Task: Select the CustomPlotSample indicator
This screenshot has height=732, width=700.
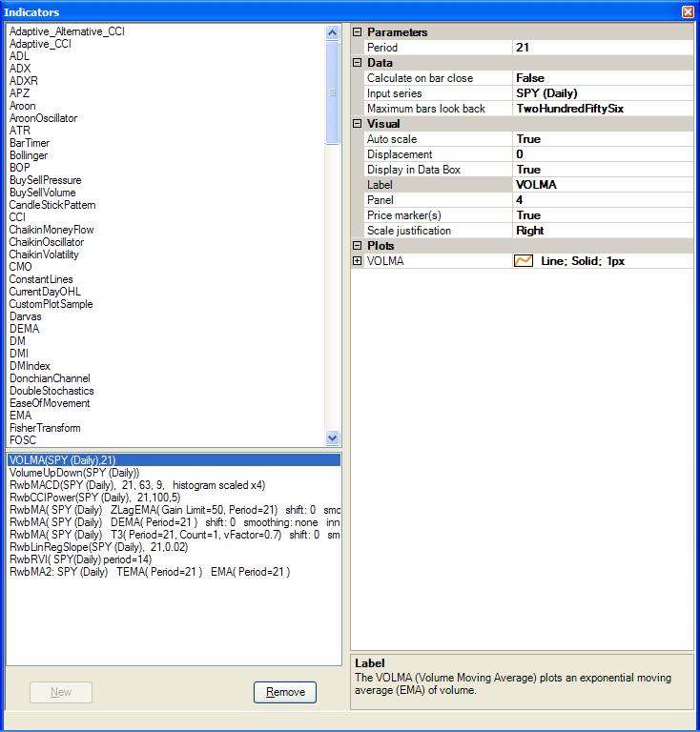Action: pos(51,304)
